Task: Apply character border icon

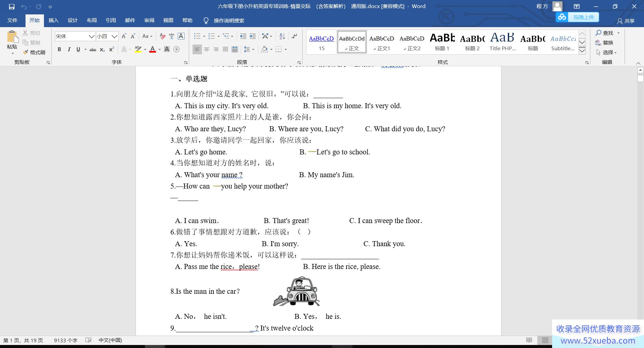Action: [x=181, y=36]
